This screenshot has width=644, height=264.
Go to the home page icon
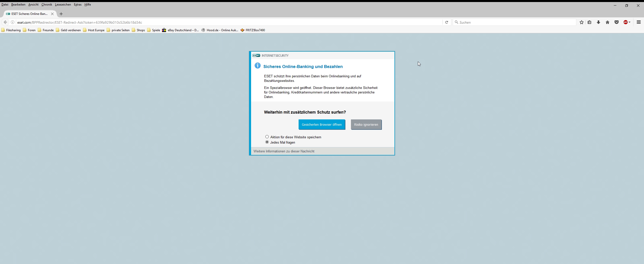tap(608, 22)
